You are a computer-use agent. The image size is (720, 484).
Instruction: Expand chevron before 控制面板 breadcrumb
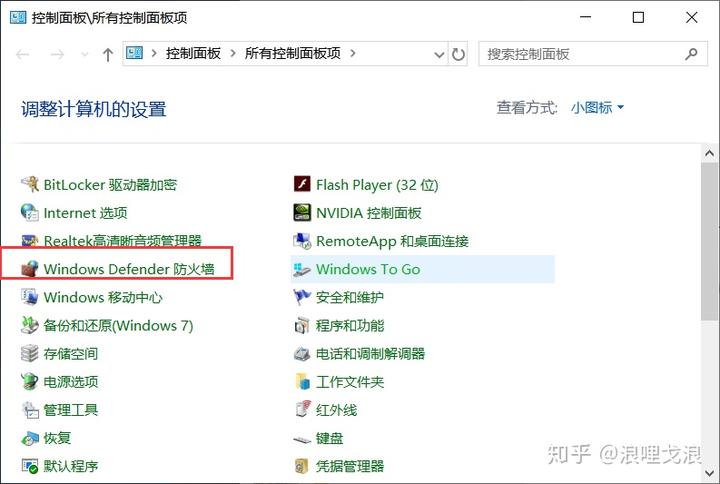click(x=154, y=53)
